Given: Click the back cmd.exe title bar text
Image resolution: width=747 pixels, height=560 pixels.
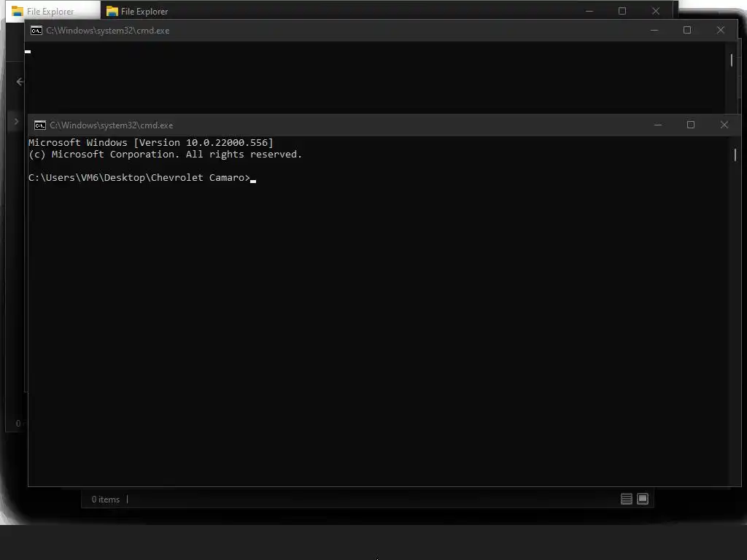Looking at the screenshot, I should pos(108,31).
